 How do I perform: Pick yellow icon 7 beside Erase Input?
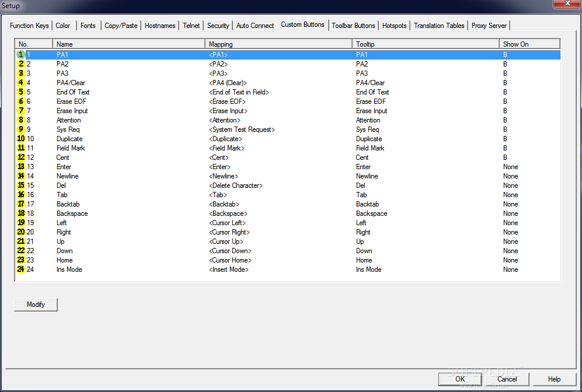[x=21, y=110]
